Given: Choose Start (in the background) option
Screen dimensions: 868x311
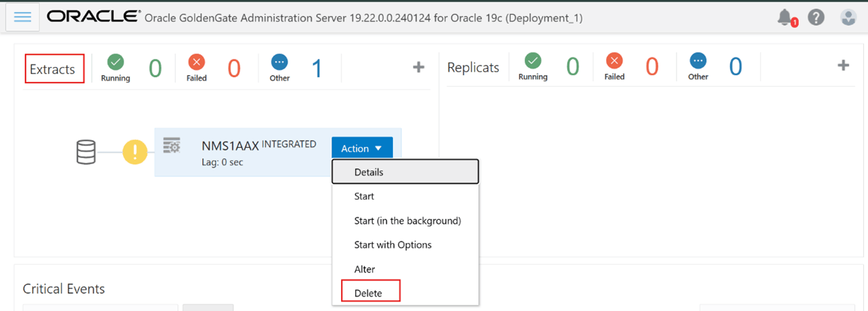Looking at the screenshot, I should tap(405, 220).
